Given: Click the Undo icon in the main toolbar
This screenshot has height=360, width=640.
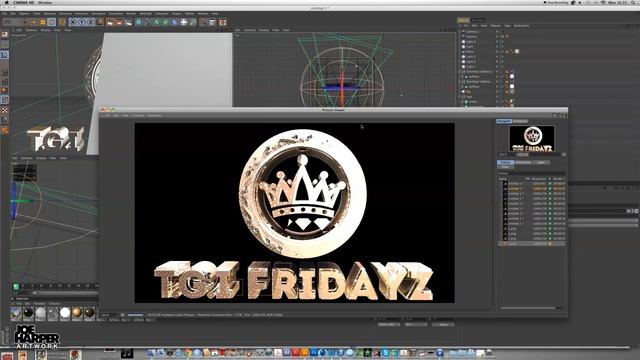Looking at the screenshot, I should [x=7, y=22].
